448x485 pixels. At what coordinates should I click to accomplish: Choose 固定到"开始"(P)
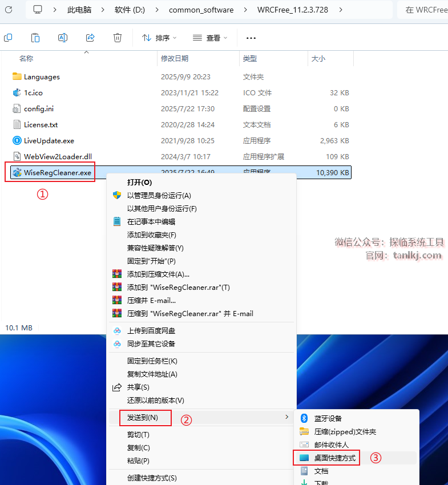(x=201, y=261)
